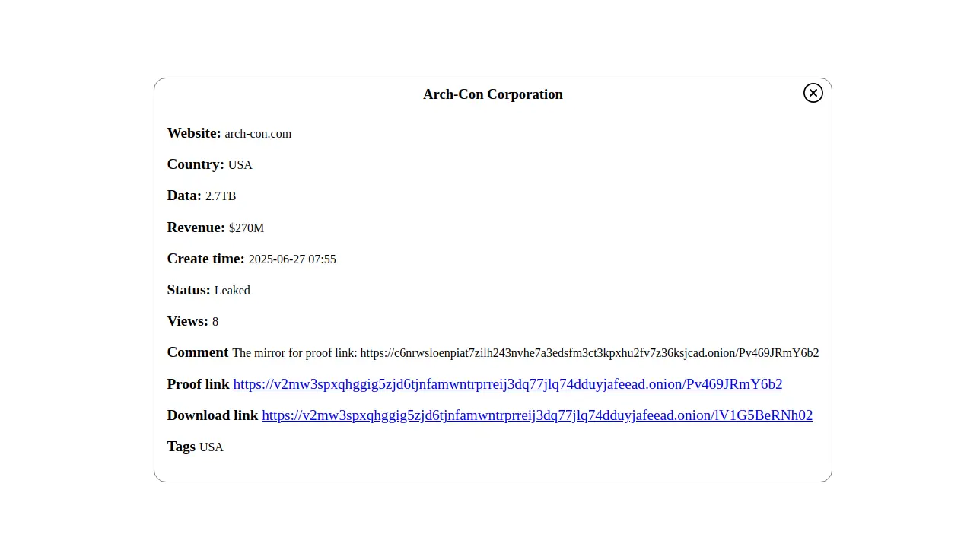Click the $270M revenue value

pyautogui.click(x=247, y=228)
